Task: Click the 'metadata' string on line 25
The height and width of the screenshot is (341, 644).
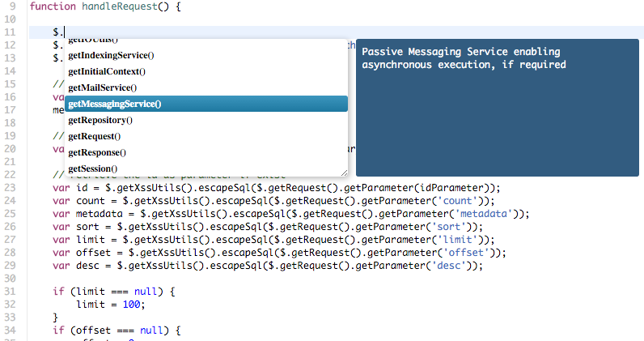Action: [x=484, y=214]
